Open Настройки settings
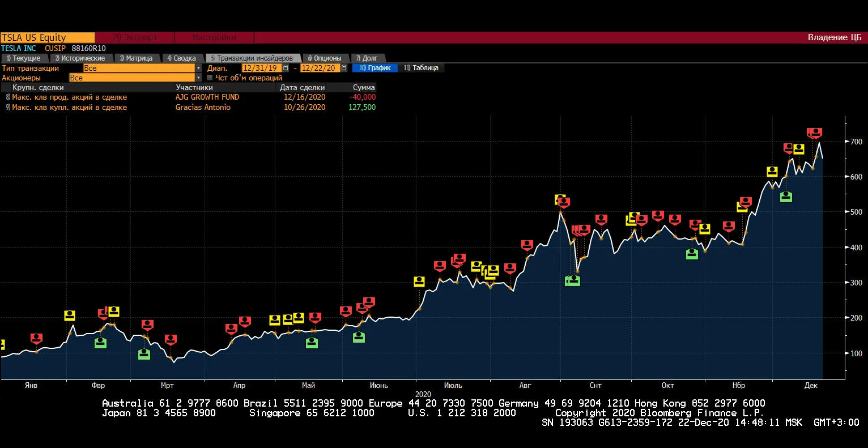868x448 pixels. click(x=214, y=37)
